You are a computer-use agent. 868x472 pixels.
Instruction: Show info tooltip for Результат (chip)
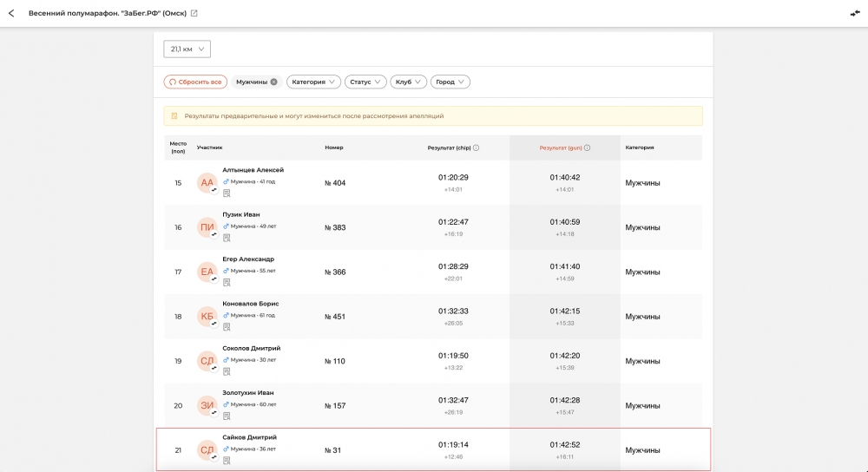click(x=476, y=147)
